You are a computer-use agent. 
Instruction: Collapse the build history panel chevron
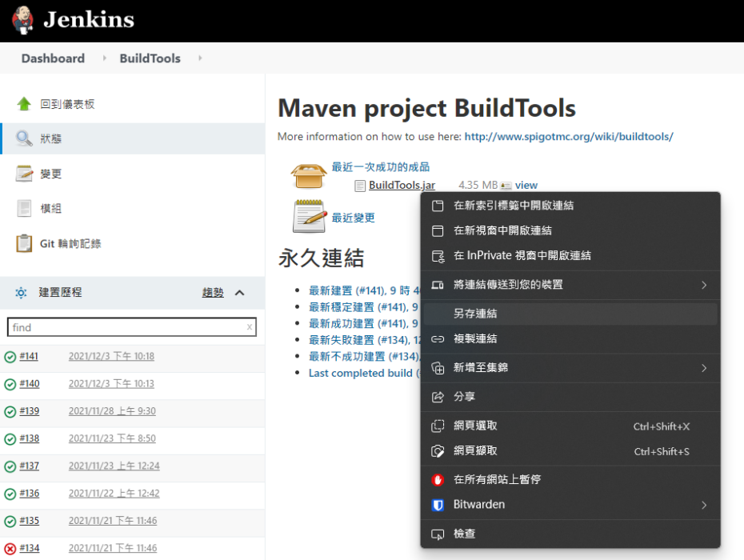coord(240,293)
